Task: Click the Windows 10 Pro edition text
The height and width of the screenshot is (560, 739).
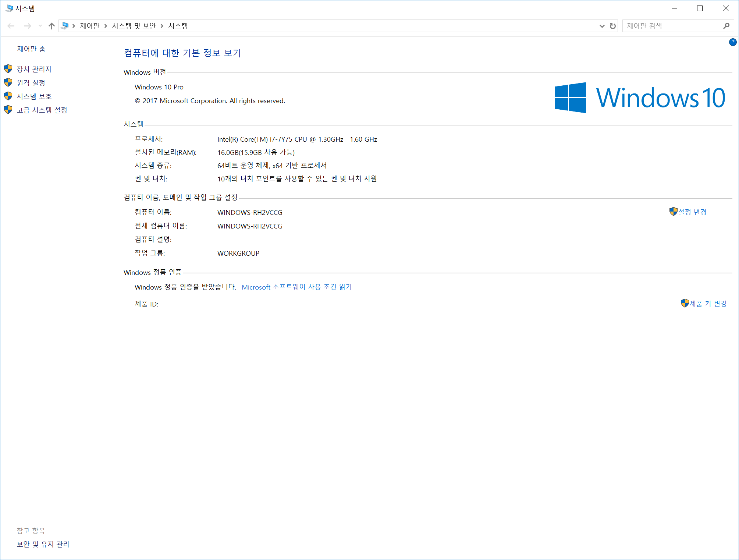Action: [159, 87]
